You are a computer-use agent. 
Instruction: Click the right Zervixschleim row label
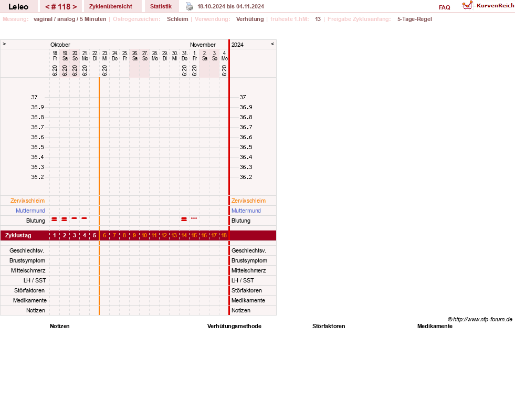click(248, 201)
